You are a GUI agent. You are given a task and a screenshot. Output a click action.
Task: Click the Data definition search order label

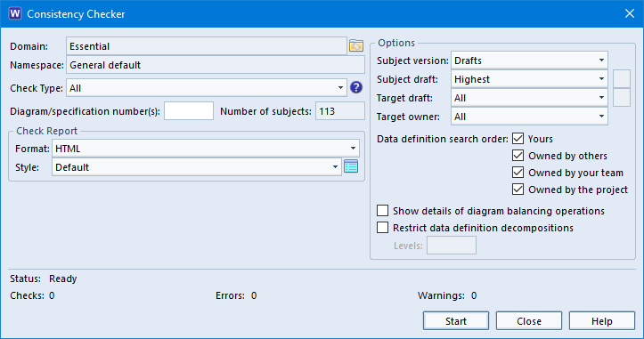pos(443,139)
